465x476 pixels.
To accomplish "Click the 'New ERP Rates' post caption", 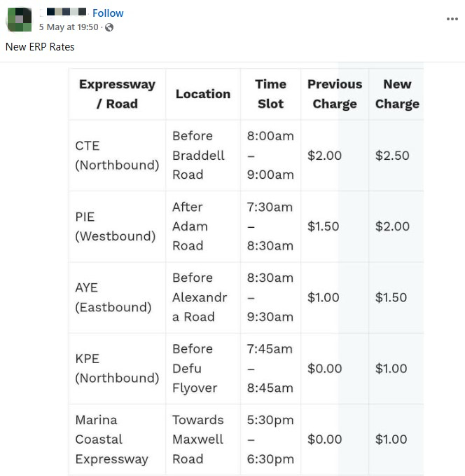I will tap(40, 47).
